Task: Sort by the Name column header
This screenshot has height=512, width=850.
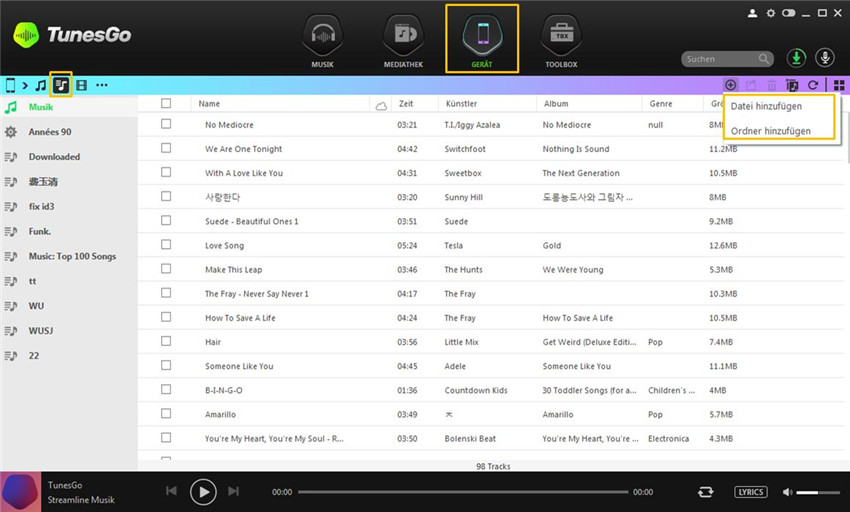Action: click(209, 104)
